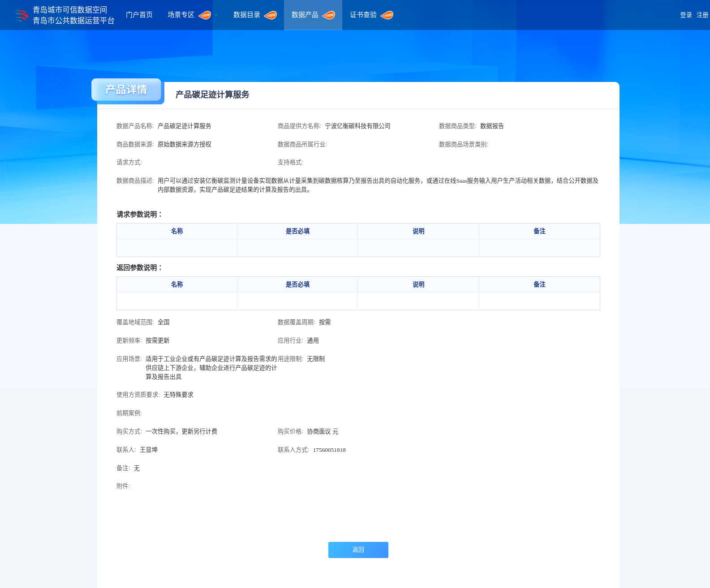Select provider name 宁波亿衡碳科技有限公司

(357, 126)
